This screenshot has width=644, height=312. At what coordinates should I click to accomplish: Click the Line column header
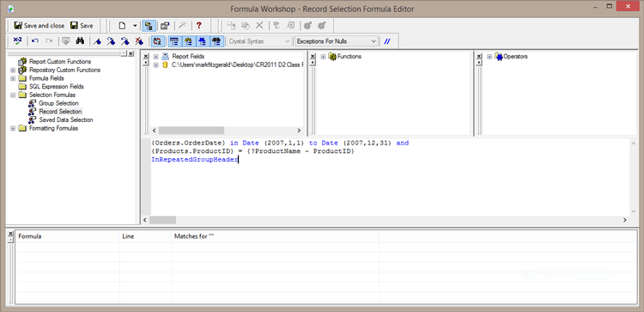click(x=145, y=236)
